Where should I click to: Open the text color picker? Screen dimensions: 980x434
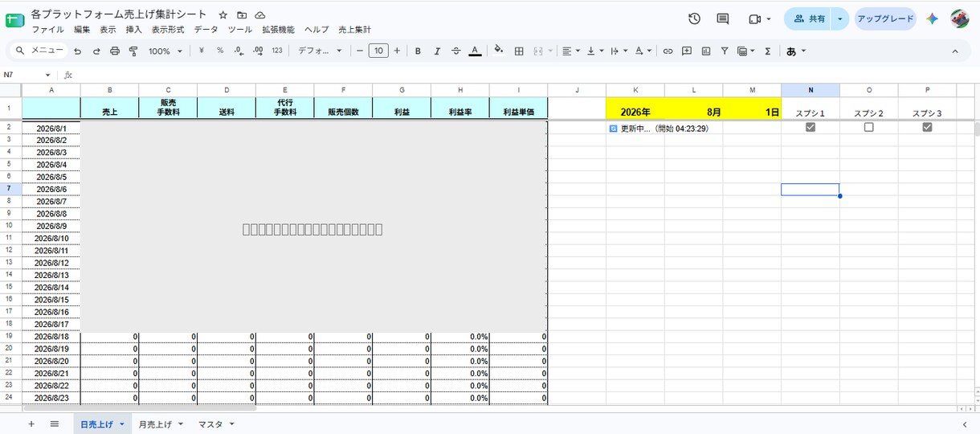(475, 51)
